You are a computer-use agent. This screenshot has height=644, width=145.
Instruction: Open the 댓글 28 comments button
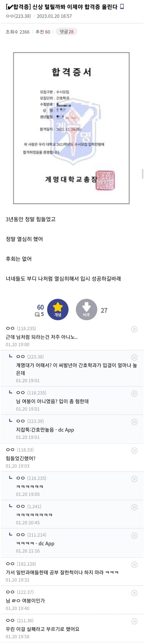point(67,31)
